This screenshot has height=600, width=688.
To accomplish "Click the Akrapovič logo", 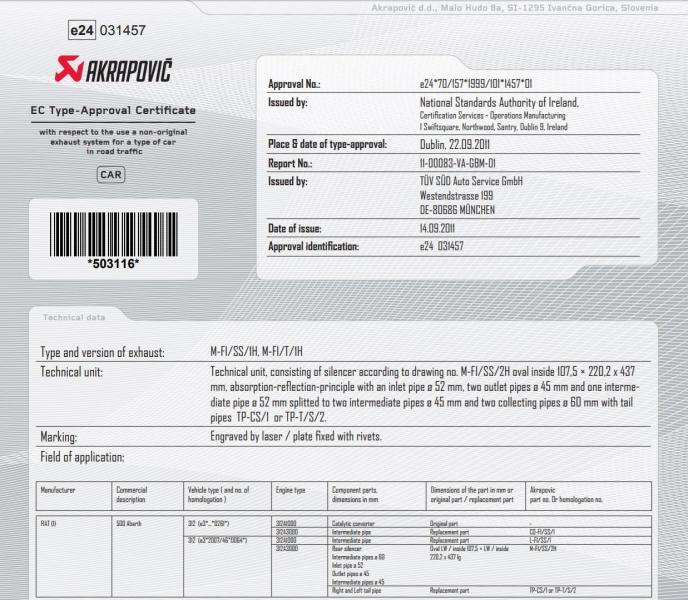I will [x=112, y=72].
